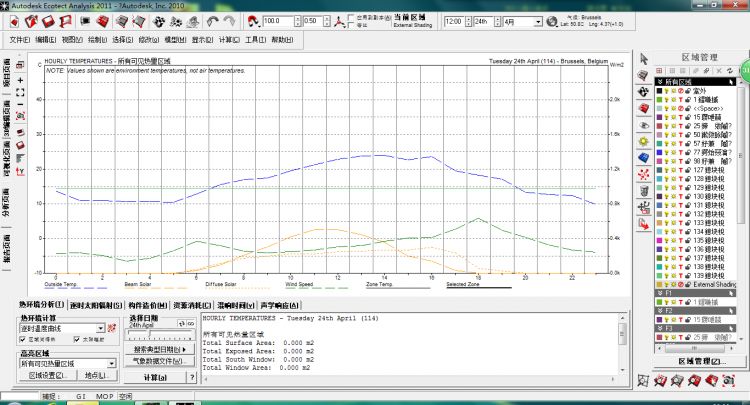Image resolution: width=750 pixels, height=405 pixels.
Task: Click the 0.50 value input field
Action: [x=313, y=22]
